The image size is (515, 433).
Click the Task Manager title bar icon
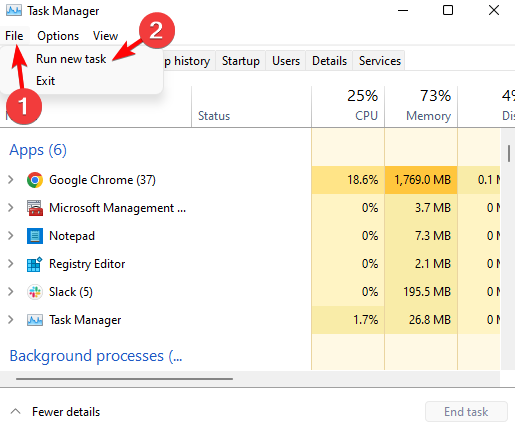pyautogui.click(x=14, y=10)
